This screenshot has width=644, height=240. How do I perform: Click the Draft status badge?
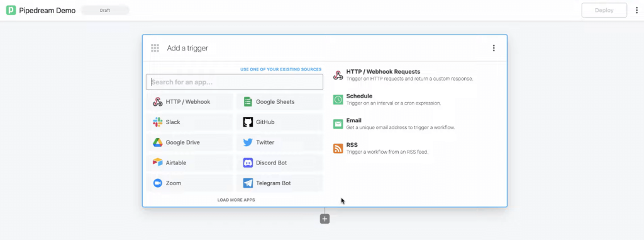(x=105, y=10)
